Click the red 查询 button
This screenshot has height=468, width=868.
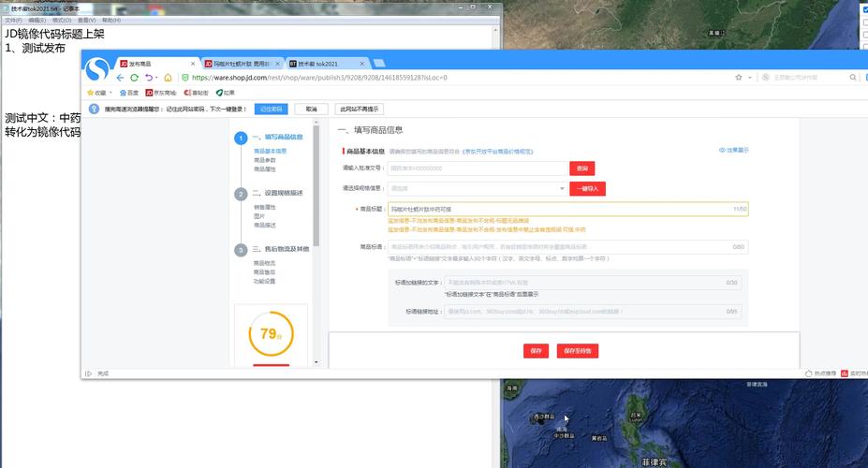click(x=581, y=168)
